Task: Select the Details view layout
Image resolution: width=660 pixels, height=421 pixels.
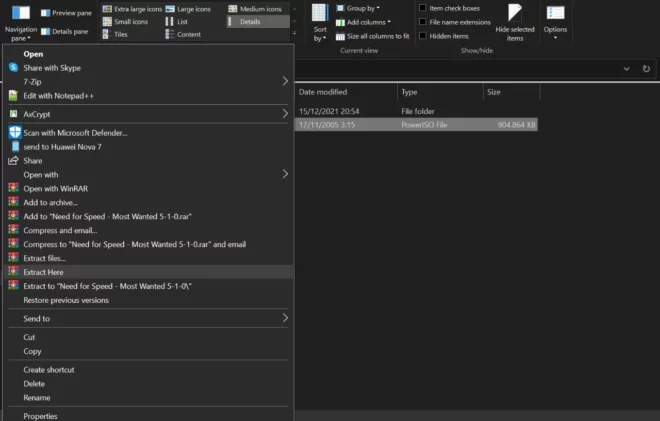Action: click(258, 21)
